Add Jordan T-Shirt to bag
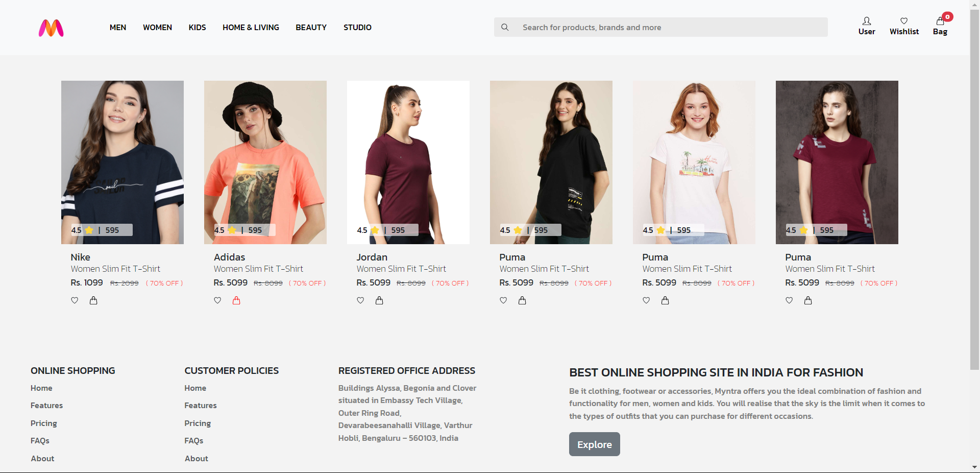Viewport: 980px width, 473px height. pyautogui.click(x=379, y=300)
